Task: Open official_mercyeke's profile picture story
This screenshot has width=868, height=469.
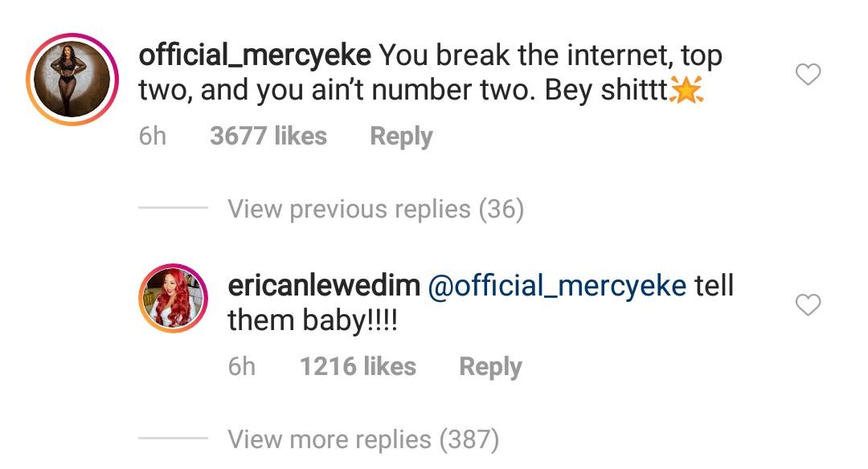Action: pyautogui.click(x=72, y=79)
